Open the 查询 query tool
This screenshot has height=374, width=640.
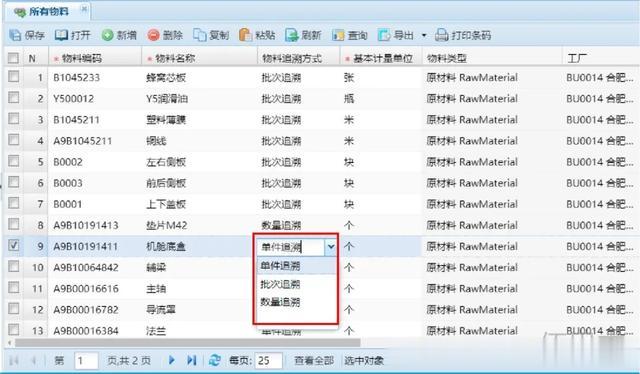tap(349, 36)
